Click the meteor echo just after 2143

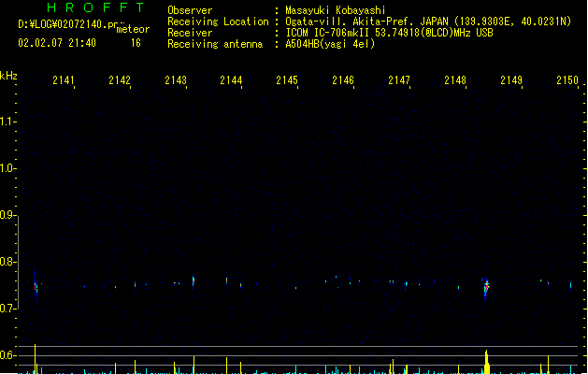click(194, 280)
